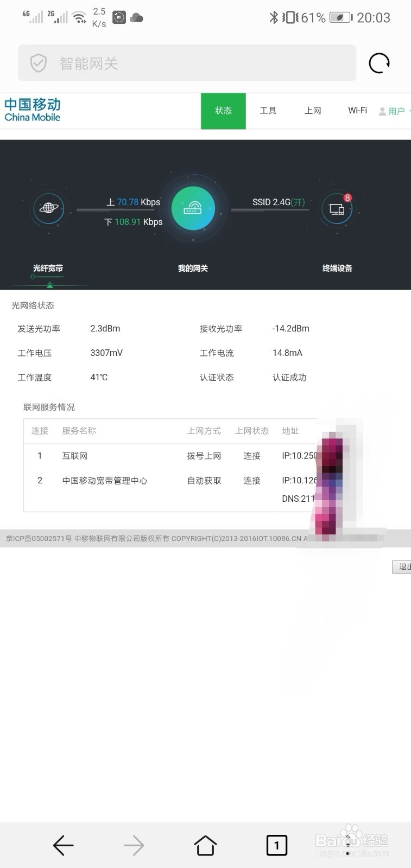Tap the 智能网关 address bar
Screen dimensions: 411x868
[x=187, y=63]
